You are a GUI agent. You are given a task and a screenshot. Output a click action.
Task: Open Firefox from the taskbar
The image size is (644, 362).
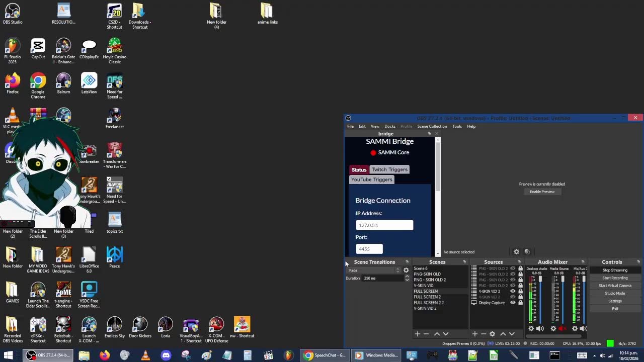(104, 355)
